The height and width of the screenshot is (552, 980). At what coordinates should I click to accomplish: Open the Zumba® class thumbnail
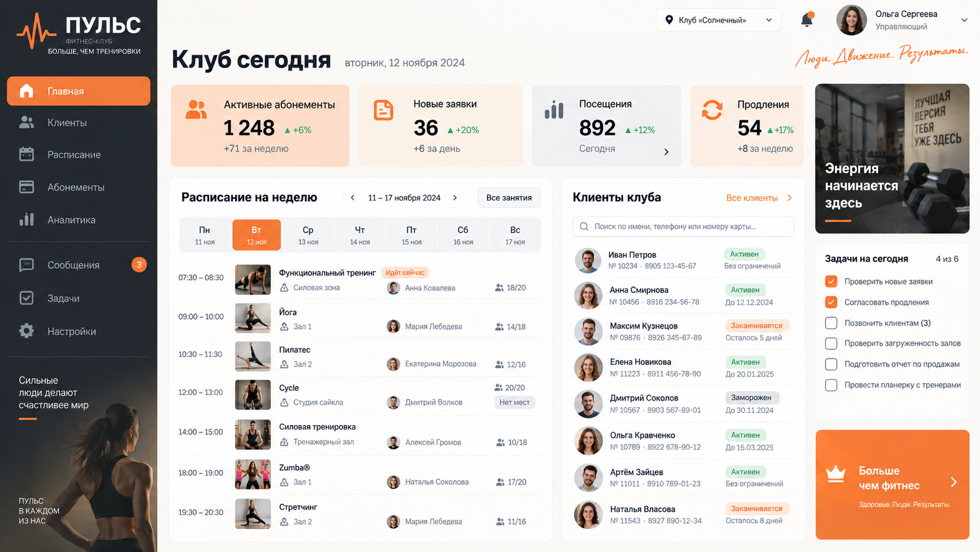253,474
